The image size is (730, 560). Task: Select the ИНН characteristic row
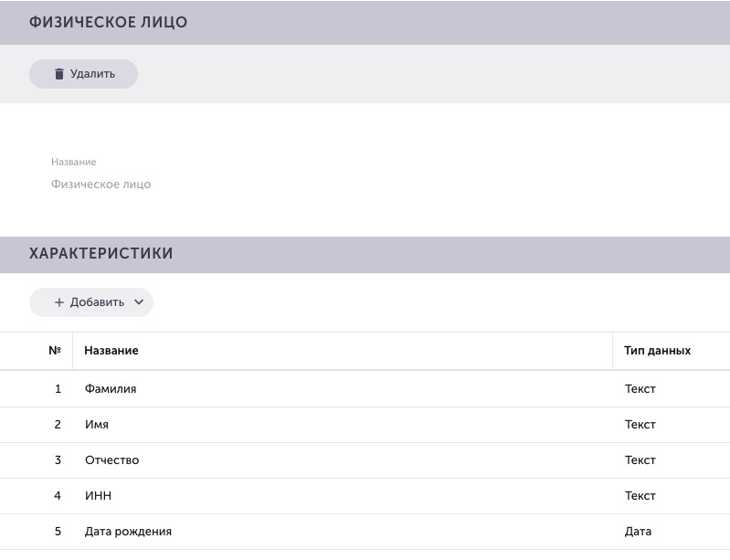[x=365, y=496]
